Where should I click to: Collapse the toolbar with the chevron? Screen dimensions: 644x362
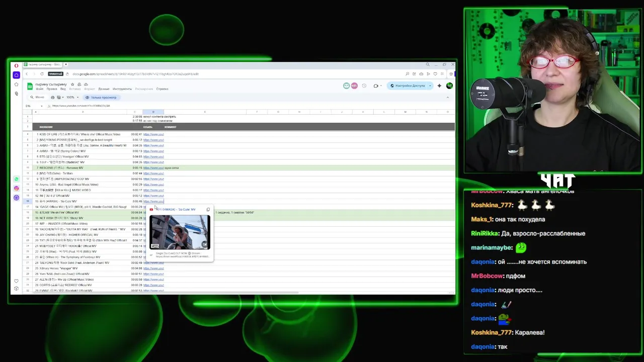[448, 97]
